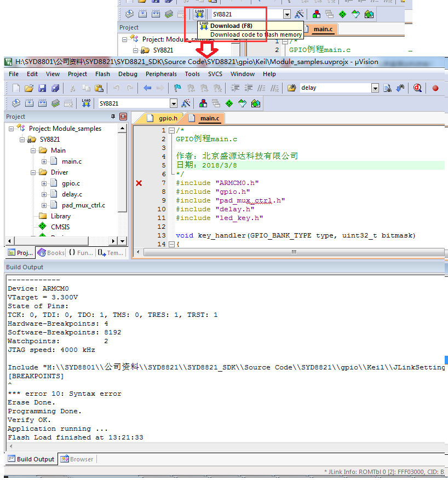The height and width of the screenshot is (480, 448).
Task: Click the Paste clipboard icon
Action: click(x=99, y=88)
